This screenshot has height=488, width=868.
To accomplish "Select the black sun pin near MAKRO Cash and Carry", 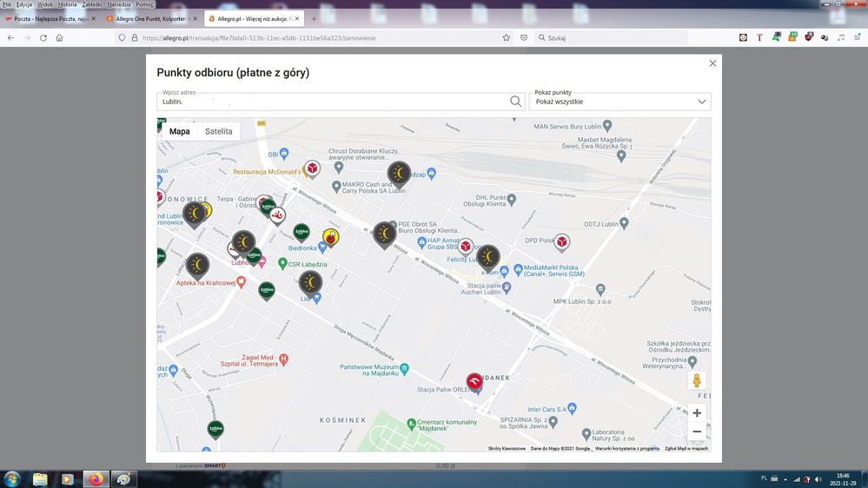I will point(399,175).
